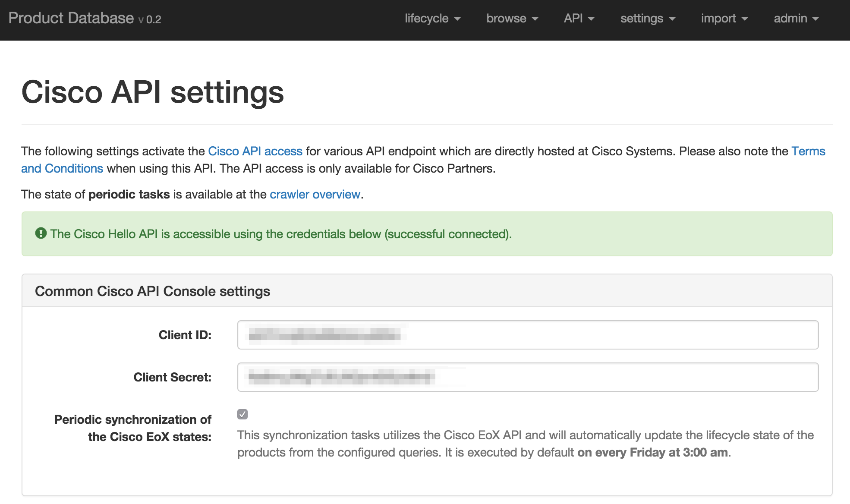Click into the Client ID field
850x504 pixels.
528,335
